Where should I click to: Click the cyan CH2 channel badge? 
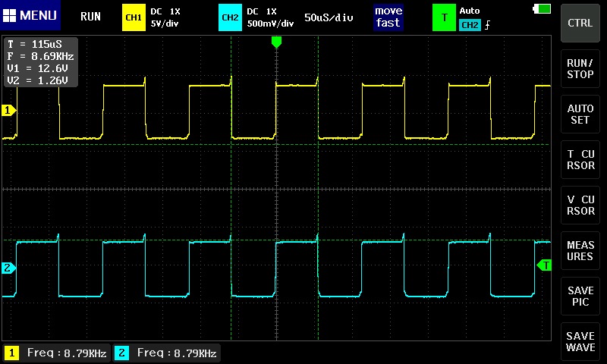pyautogui.click(x=230, y=17)
